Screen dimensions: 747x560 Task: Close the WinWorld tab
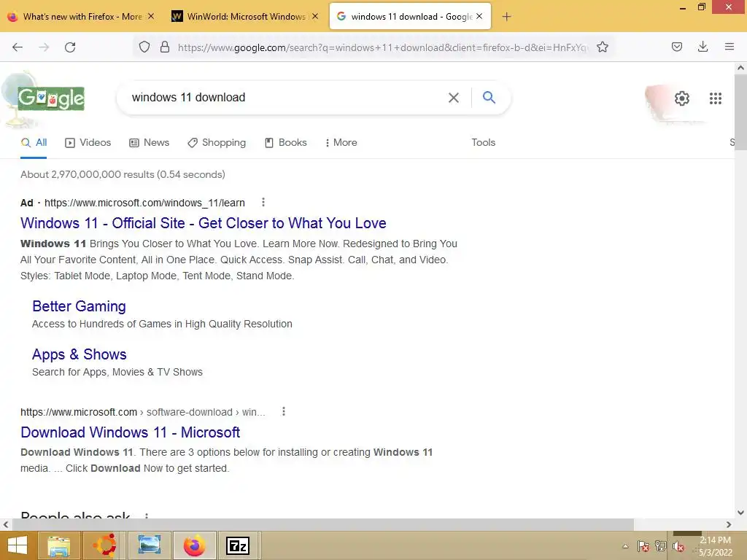pyautogui.click(x=315, y=16)
